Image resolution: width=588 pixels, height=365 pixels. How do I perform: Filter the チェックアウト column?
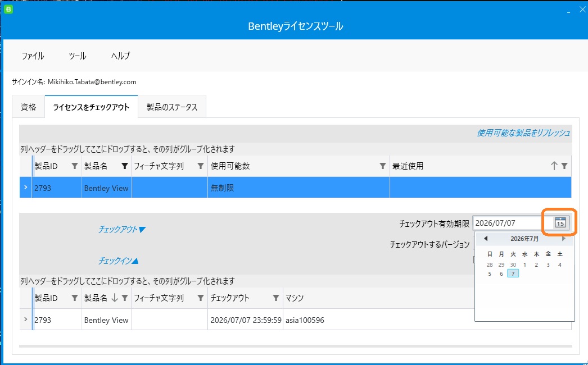(276, 298)
